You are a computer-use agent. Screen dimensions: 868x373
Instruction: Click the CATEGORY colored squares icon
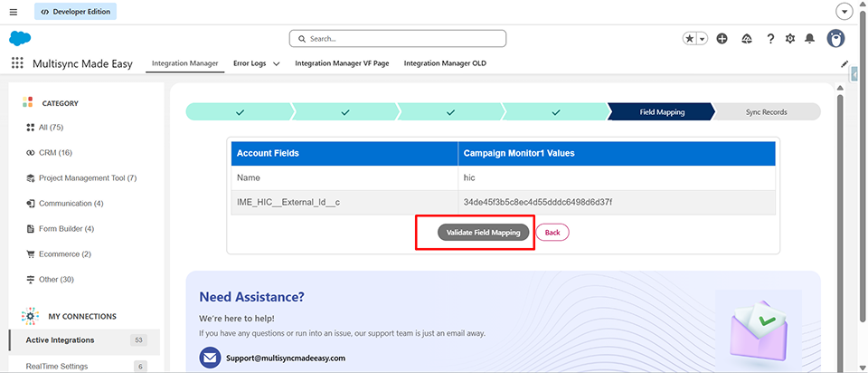click(x=28, y=102)
